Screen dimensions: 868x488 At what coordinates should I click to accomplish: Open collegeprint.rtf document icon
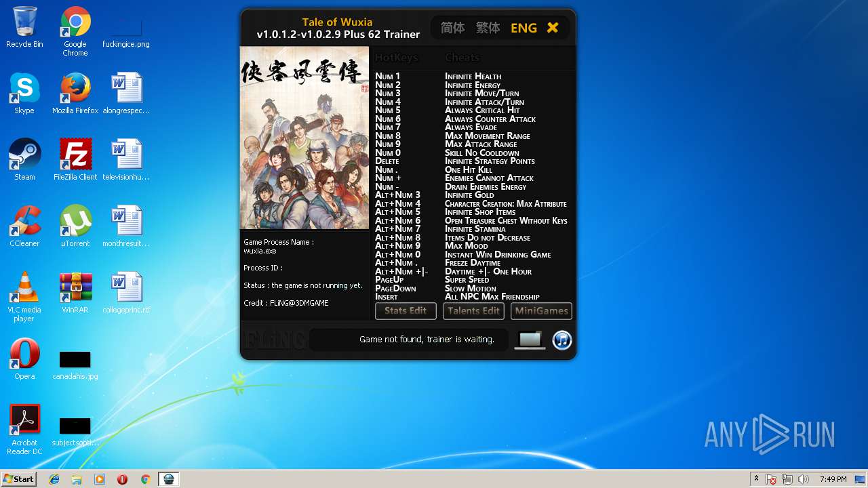click(126, 293)
